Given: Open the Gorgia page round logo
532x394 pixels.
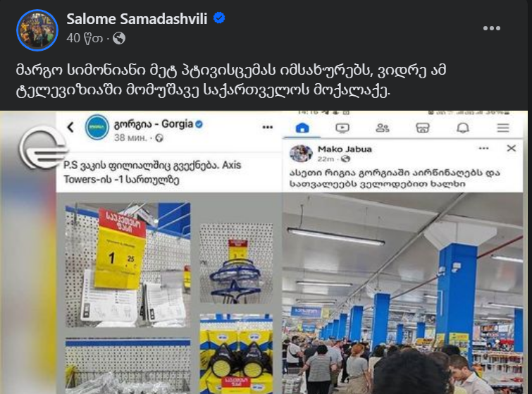Looking at the screenshot, I should click(x=97, y=128).
